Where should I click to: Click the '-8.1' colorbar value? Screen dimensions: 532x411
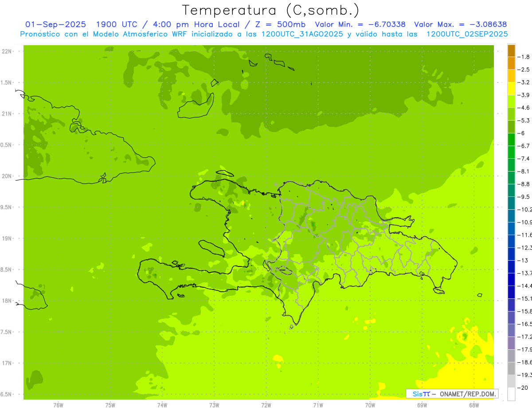click(524, 171)
